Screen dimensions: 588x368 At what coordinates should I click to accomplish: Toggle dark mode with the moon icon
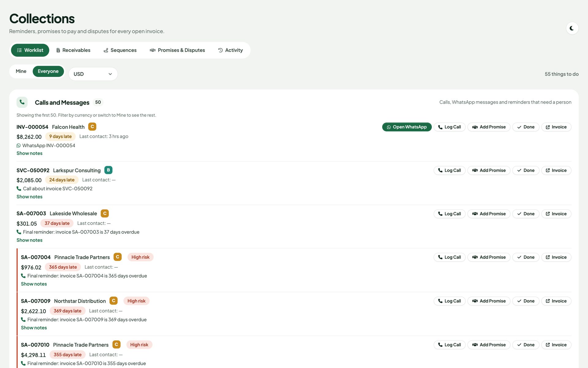[572, 28]
